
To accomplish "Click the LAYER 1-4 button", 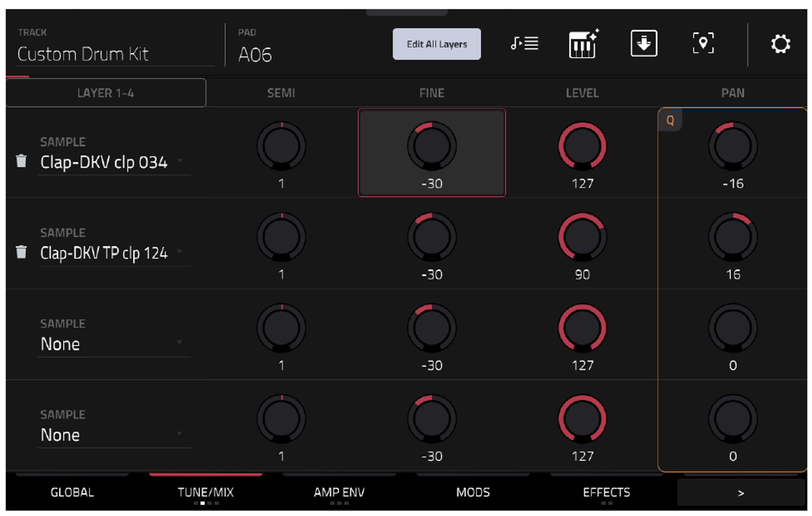I will (106, 93).
